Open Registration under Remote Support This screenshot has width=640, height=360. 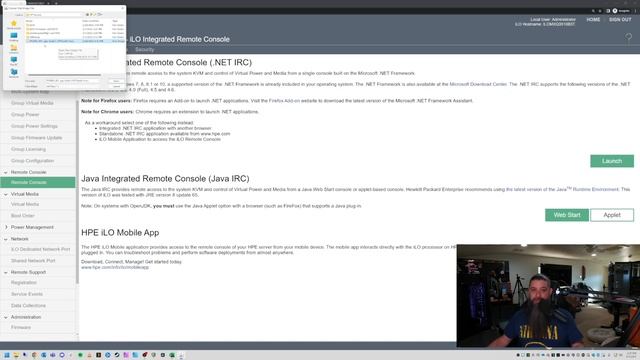pyautogui.click(x=24, y=282)
